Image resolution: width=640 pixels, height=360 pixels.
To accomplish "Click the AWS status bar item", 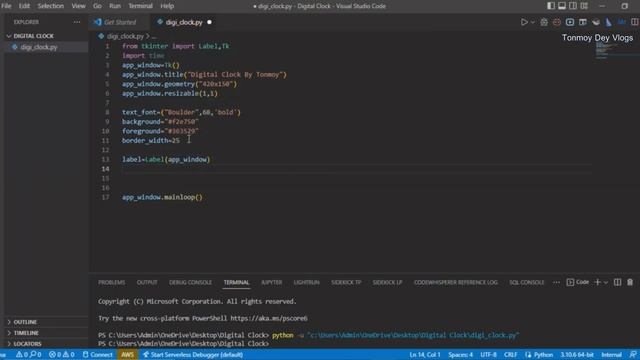I will coord(127,355).
